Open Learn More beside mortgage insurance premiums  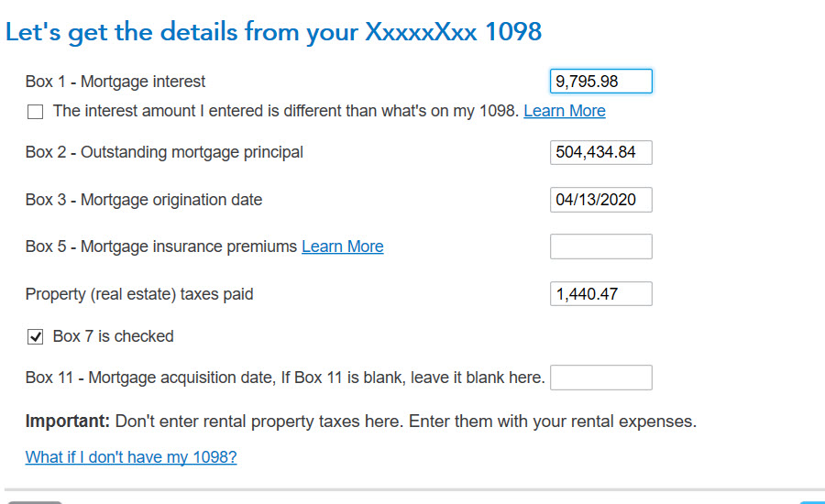pos(342,247)
